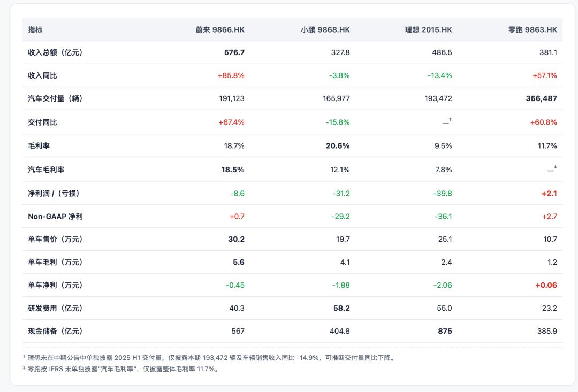The image size is (578, 392).
Task: Select the 理想 2015.HK column header
Action: [x=428, y=30]
